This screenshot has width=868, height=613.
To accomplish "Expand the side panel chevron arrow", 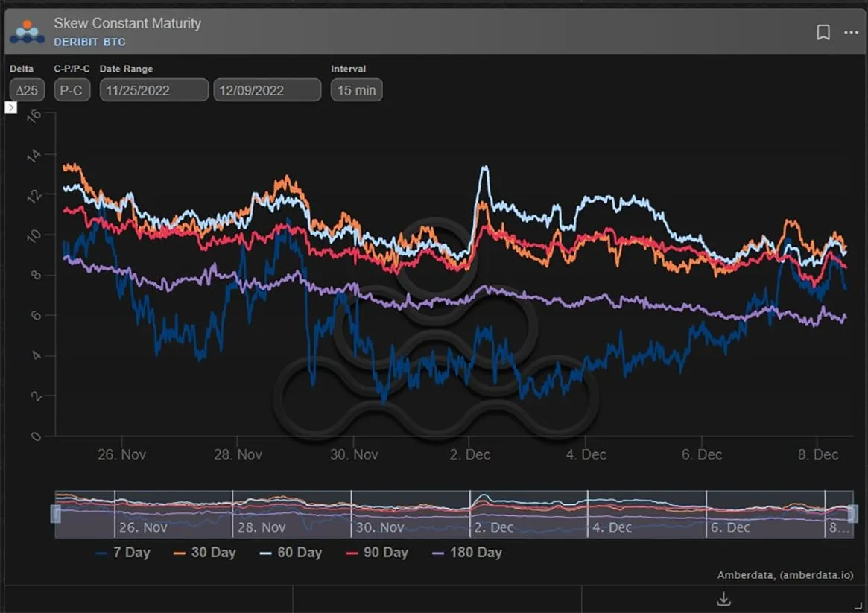I will coord(11,107).
